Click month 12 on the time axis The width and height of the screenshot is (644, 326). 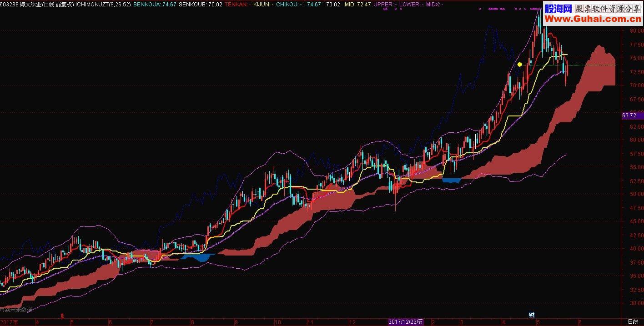352,322
